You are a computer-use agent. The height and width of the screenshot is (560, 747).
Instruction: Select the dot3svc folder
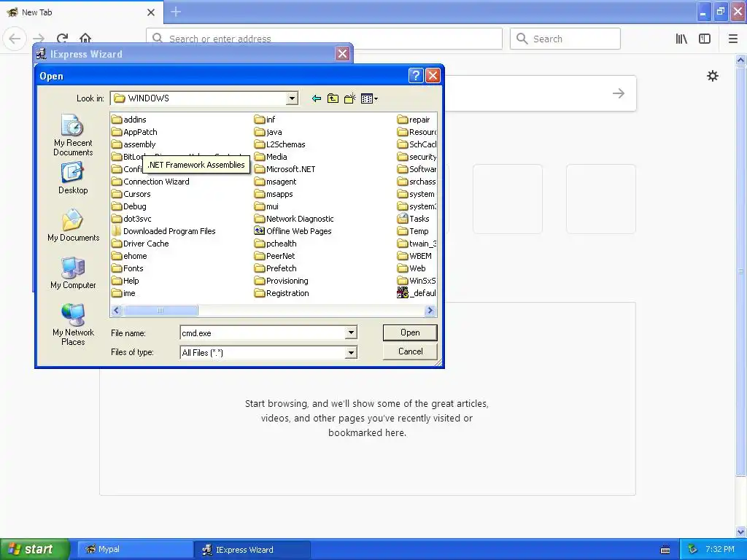point(131,219)
